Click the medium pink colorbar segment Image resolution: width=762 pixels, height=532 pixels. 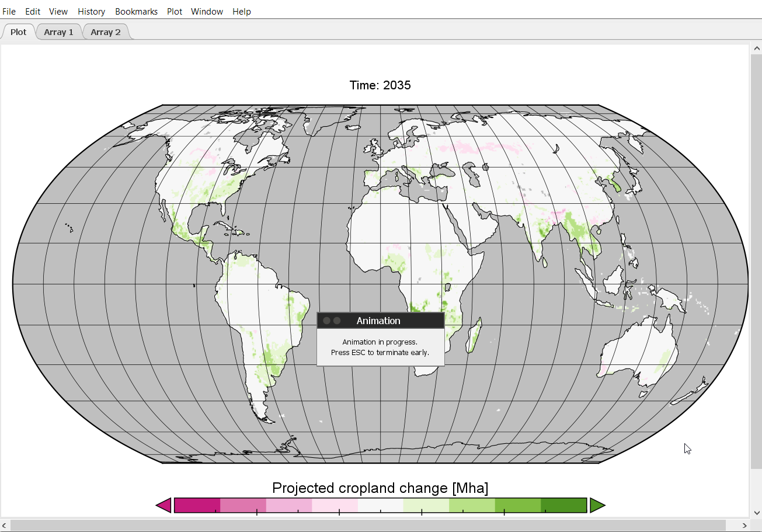coord(243,505)
